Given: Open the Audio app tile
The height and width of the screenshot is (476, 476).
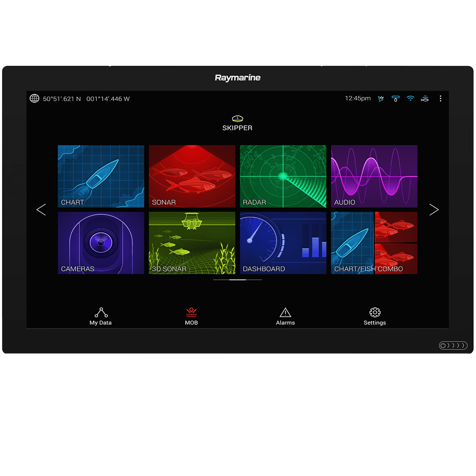Looking at the screenshot, I should (x=374, y=176).
